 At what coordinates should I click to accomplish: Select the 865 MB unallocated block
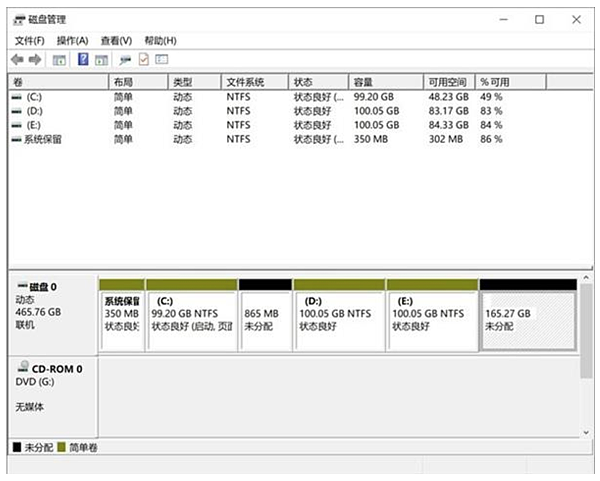265,315
